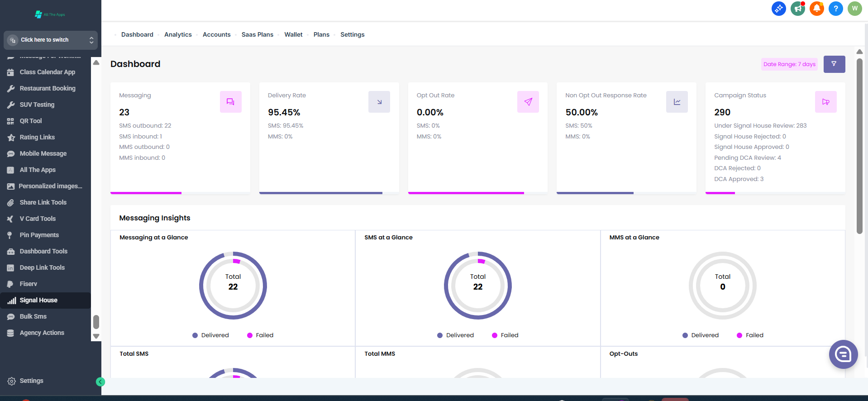Image resolution: width=868 pixels, height=401 pixels.
Task: Click the megaphone announcements icon
Action: (x=797, y=9)
